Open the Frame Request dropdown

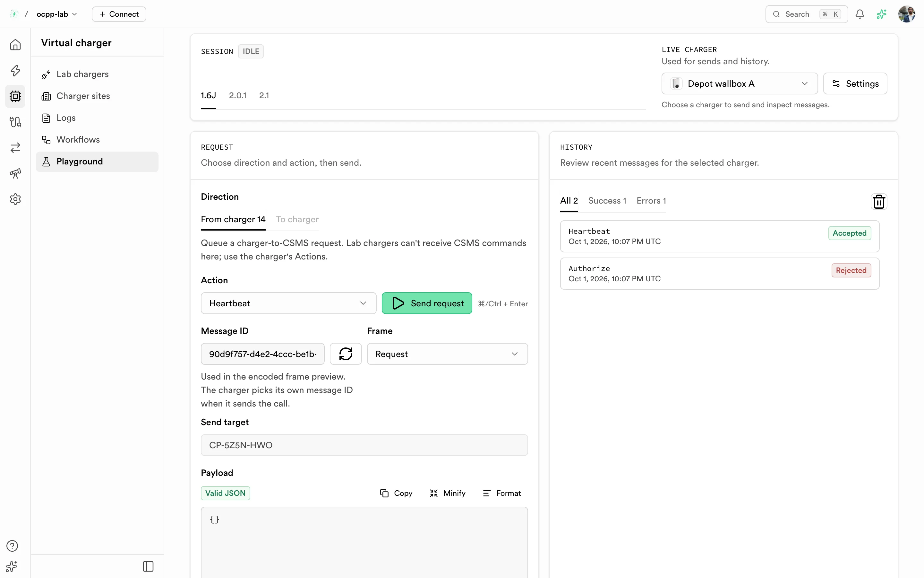(x=447, y=354)
